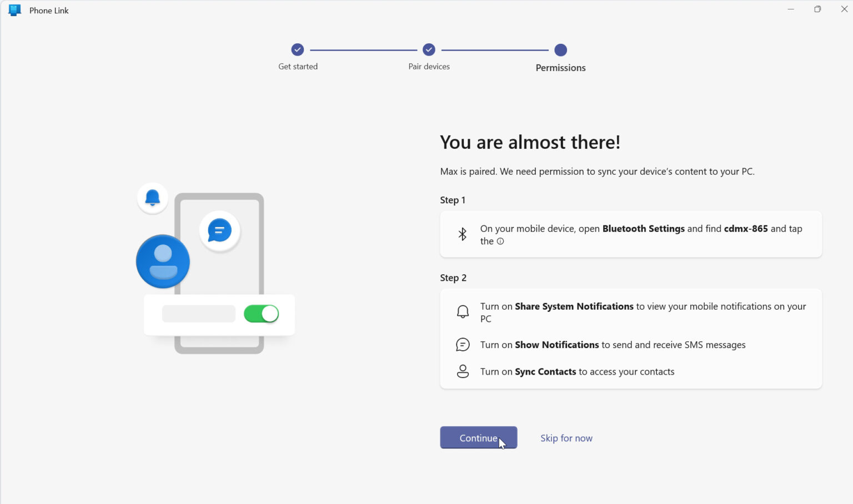Click the Step 1 Bluetooth Settings card

[631, 234]
